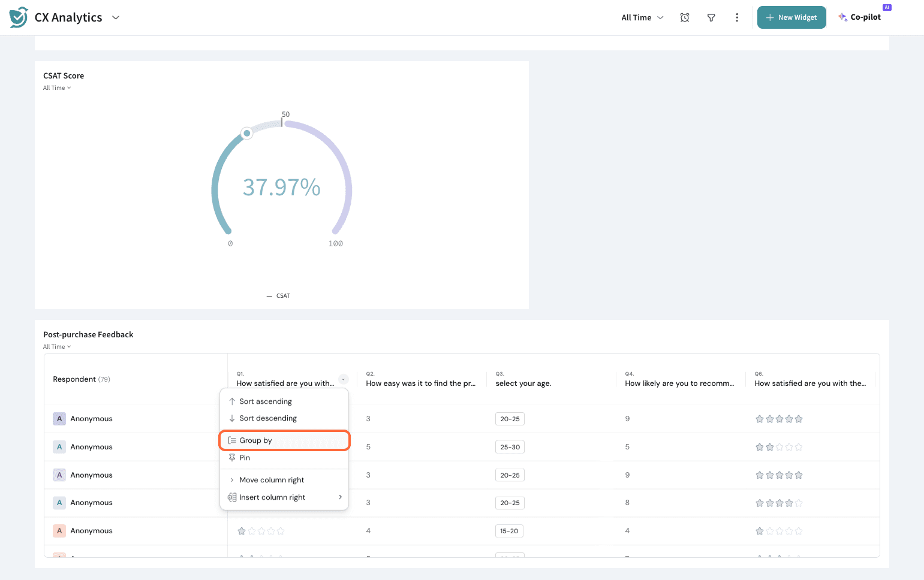The image size is (924, 580).
Task: Open the scheduled alerts clock icon
Action: [x=685, y=17]
